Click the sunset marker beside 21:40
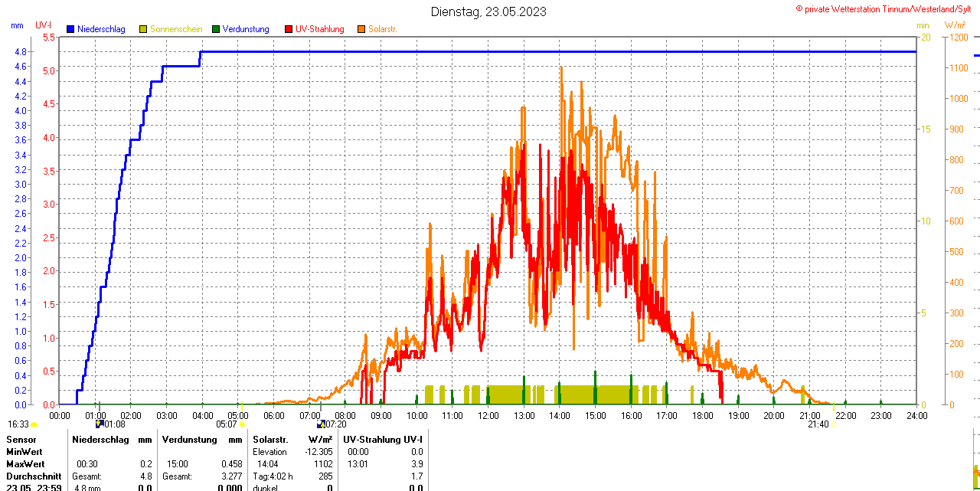 pos(833,424)
